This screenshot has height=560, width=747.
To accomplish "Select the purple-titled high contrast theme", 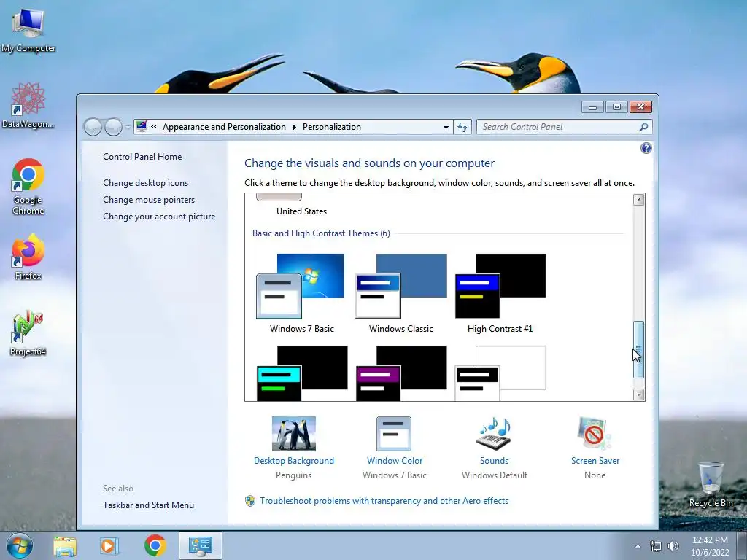I will pos(401,373).
